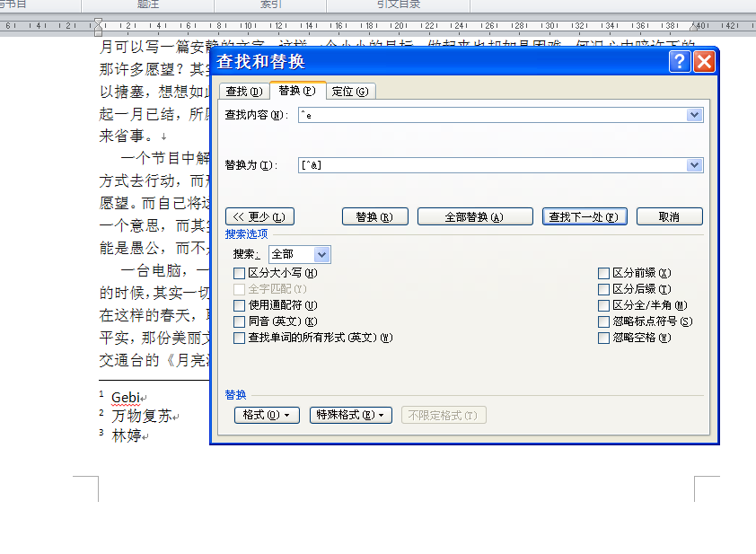Click the help question mark icon
This screenshot has width=756, height=554.
[x=680, y=62]
